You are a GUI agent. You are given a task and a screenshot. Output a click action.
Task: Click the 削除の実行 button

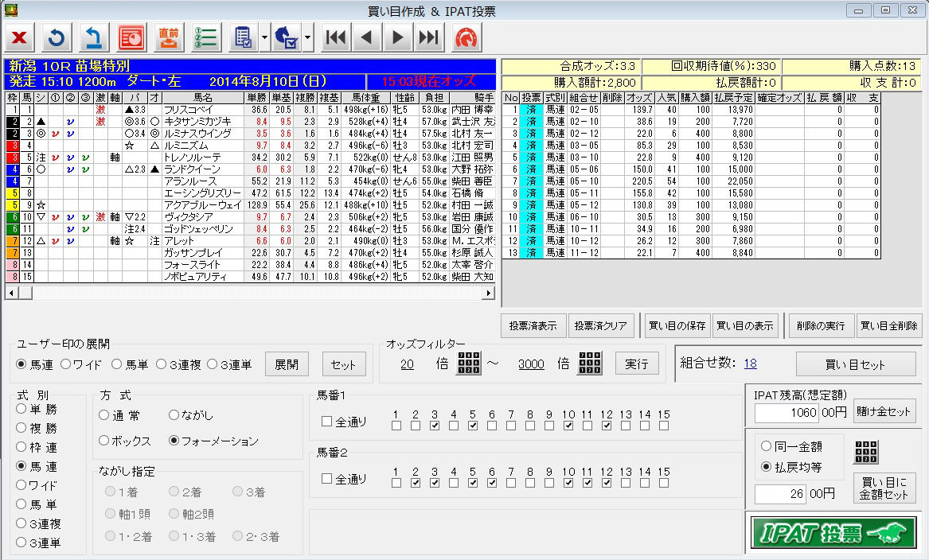coord(821,325)
